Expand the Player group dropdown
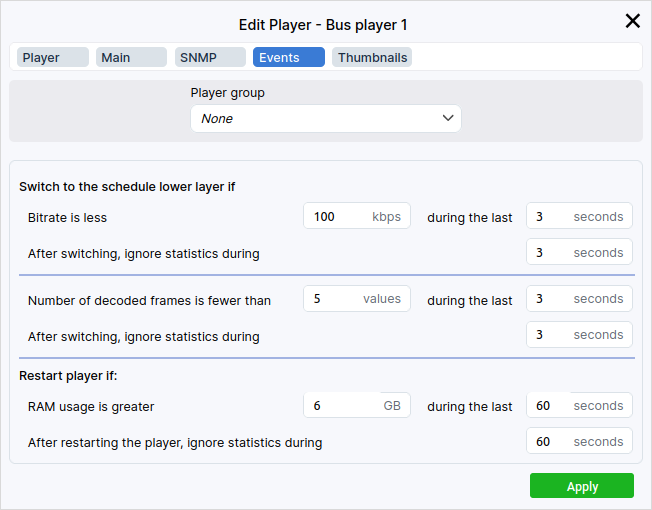This screenshot has width=652, height=510. pyautogui.click(x=325, y=119)
